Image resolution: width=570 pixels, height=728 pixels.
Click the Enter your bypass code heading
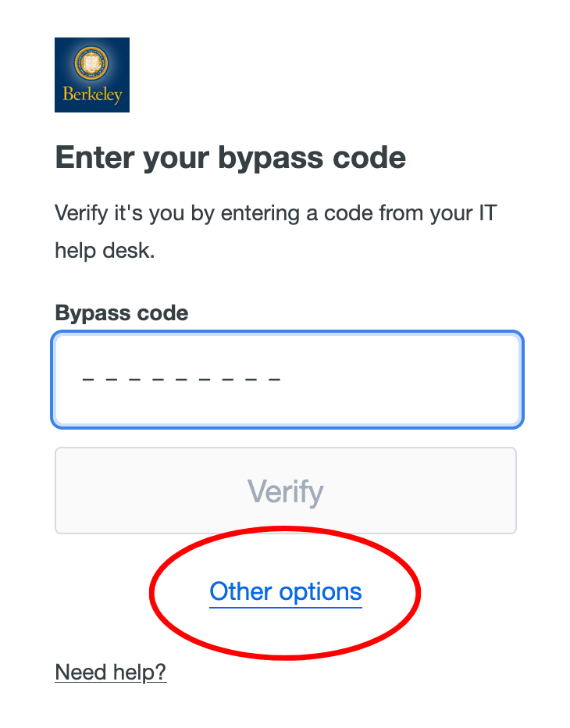230,157
